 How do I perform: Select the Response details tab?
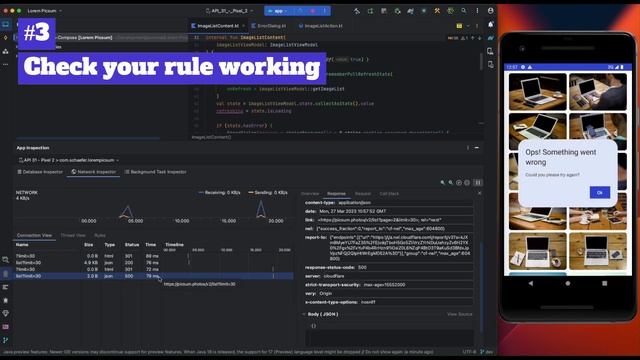(x=336, y=193)
